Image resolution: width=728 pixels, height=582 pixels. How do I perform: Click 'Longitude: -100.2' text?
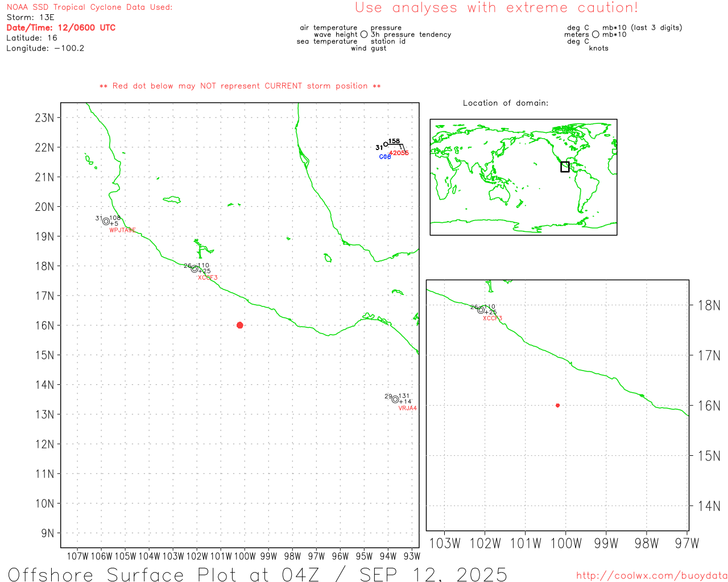(x=45, y=48)
